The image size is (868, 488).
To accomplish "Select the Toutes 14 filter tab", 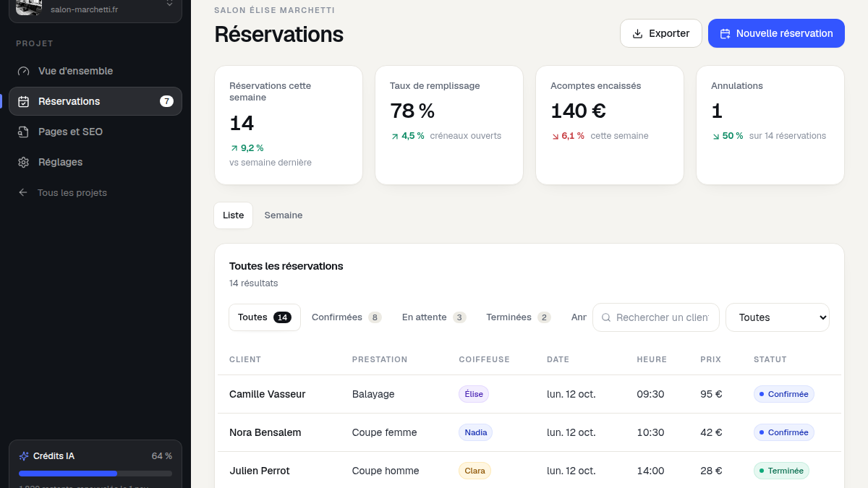I will click(265, 317).
